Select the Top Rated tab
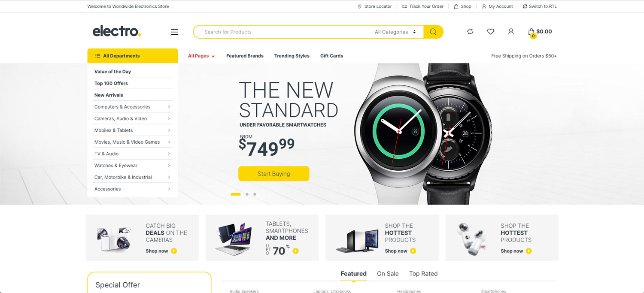 click(x=423, y=274)
